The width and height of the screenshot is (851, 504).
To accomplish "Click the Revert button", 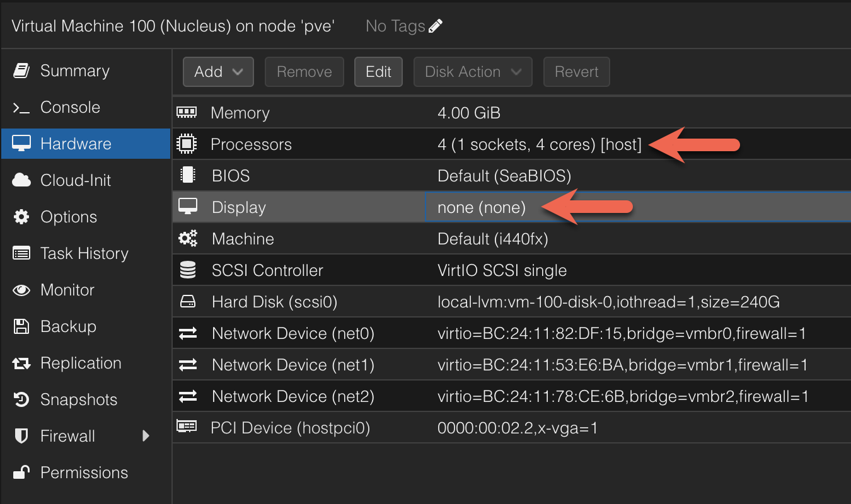I will pos(577,72).
